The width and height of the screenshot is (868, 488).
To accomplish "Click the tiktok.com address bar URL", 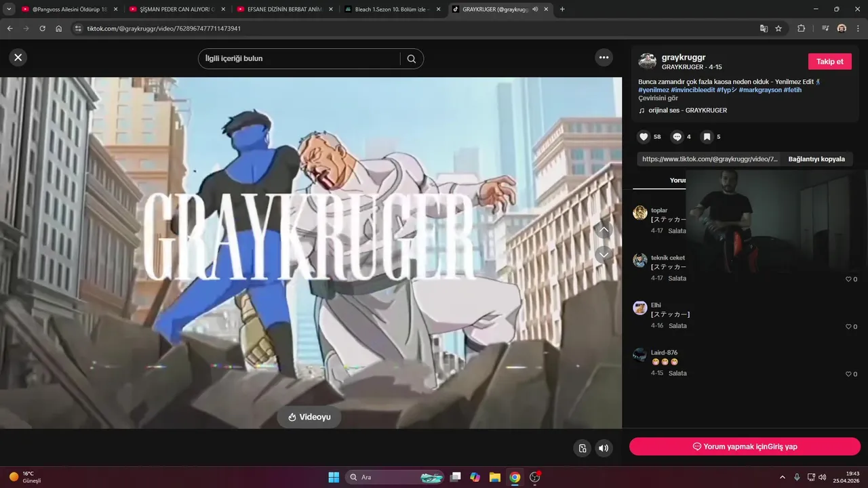I will tap(163, 28).
